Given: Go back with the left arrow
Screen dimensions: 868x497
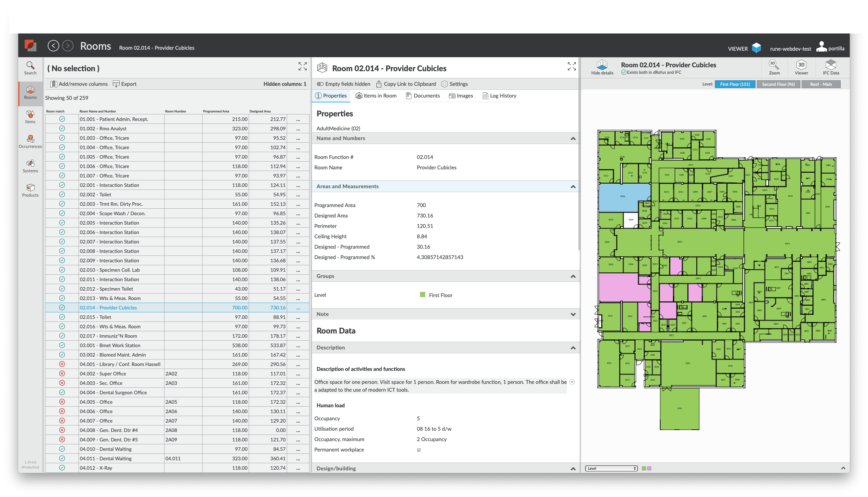Looking at the screenshot, I should (x=53, y=46).
